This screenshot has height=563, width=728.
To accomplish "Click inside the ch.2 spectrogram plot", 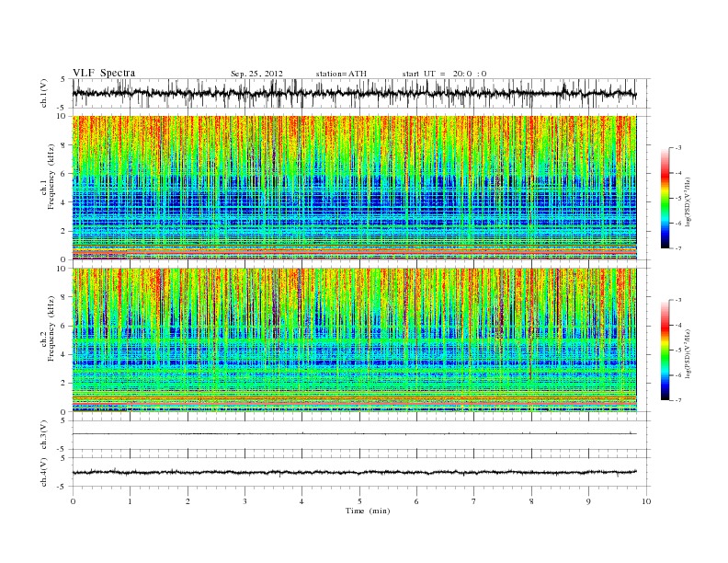I will click(355, 339).
